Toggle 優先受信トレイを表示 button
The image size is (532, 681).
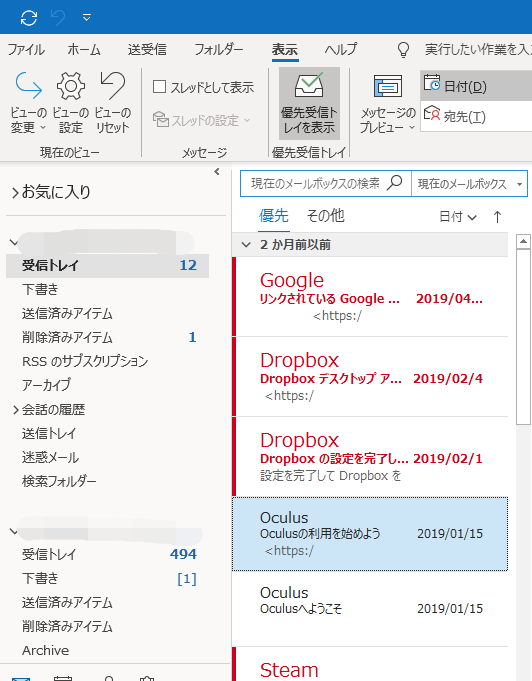pyautogui.click(x=309, y=103)
